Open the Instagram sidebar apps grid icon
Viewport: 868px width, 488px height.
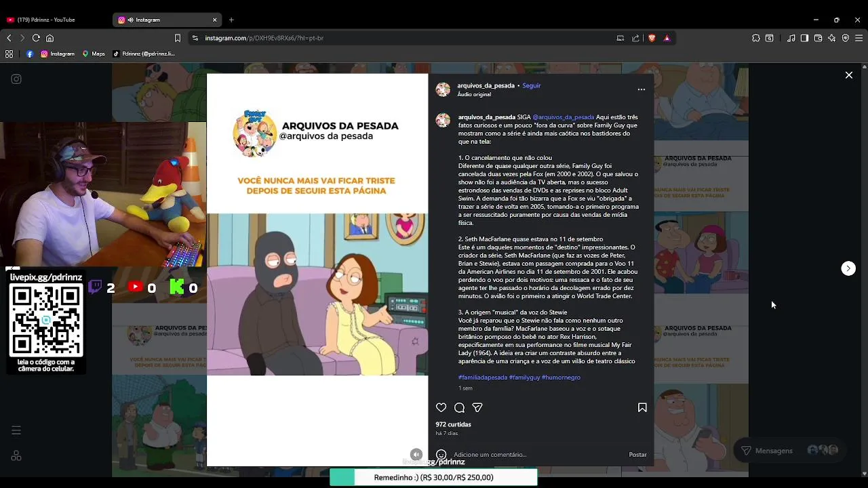pos(16,456)
